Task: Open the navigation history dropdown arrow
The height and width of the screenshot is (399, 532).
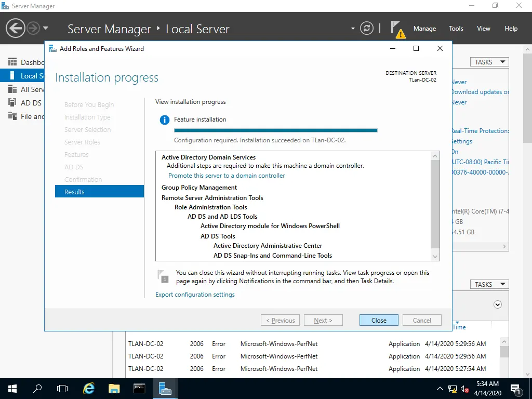Action: (x=46, y=28)
